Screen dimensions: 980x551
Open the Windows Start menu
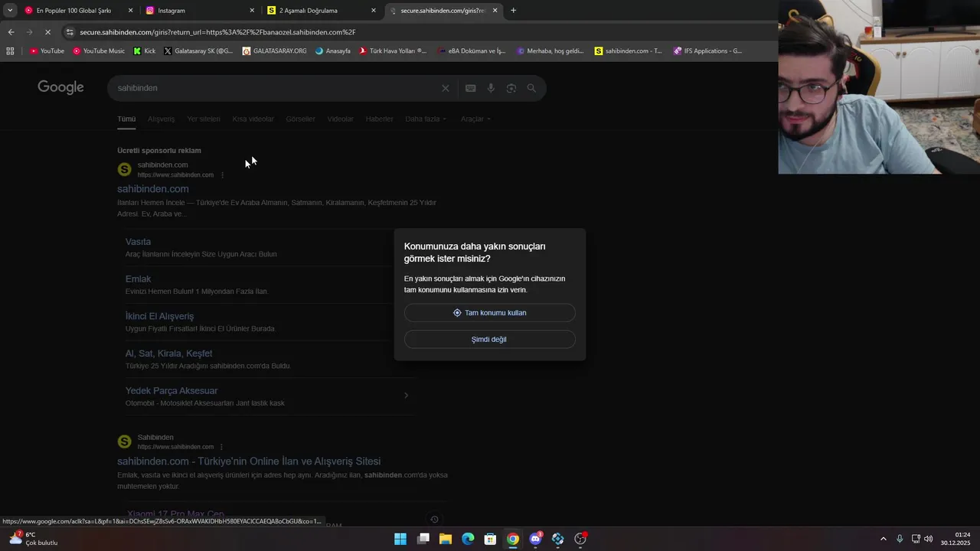click(400, 539)
